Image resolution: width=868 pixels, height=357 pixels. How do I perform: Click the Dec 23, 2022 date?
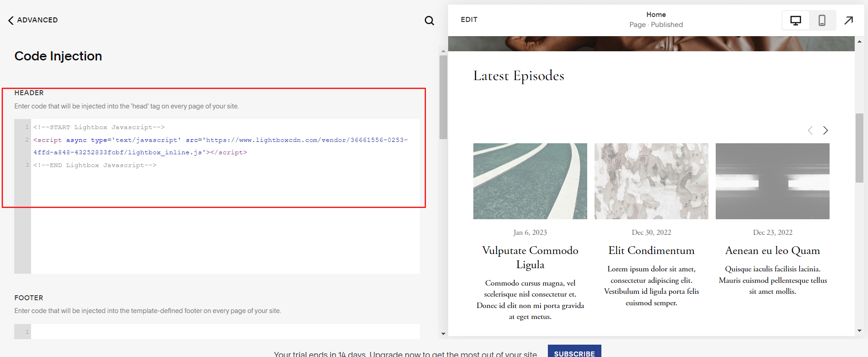click(x=772, y=233)
